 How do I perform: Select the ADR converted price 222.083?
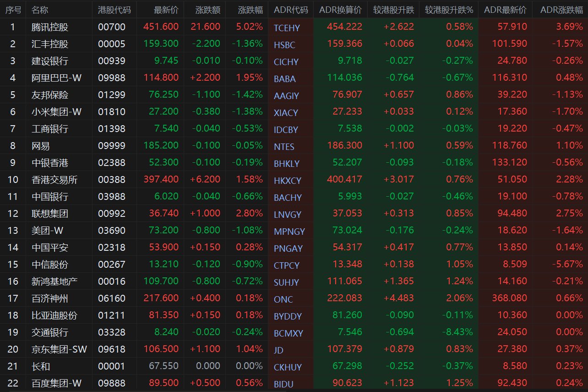pyautogui.click(x=344, y=298)
